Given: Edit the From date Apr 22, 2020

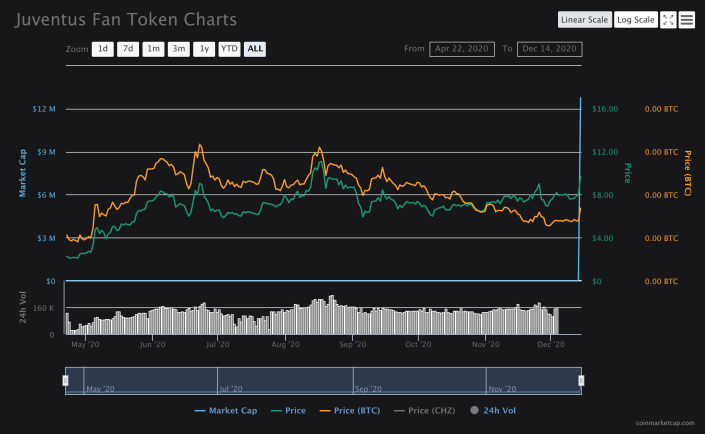Looking at the screenshot, I should click(462, 49).
